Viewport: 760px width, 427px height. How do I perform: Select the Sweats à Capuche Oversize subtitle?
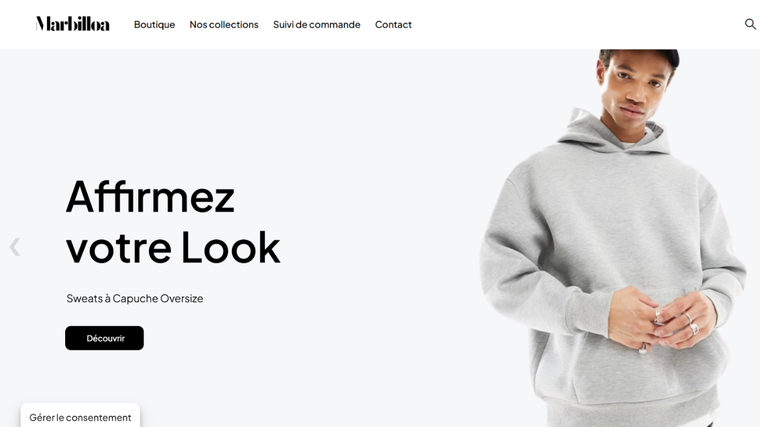(135, 299)
